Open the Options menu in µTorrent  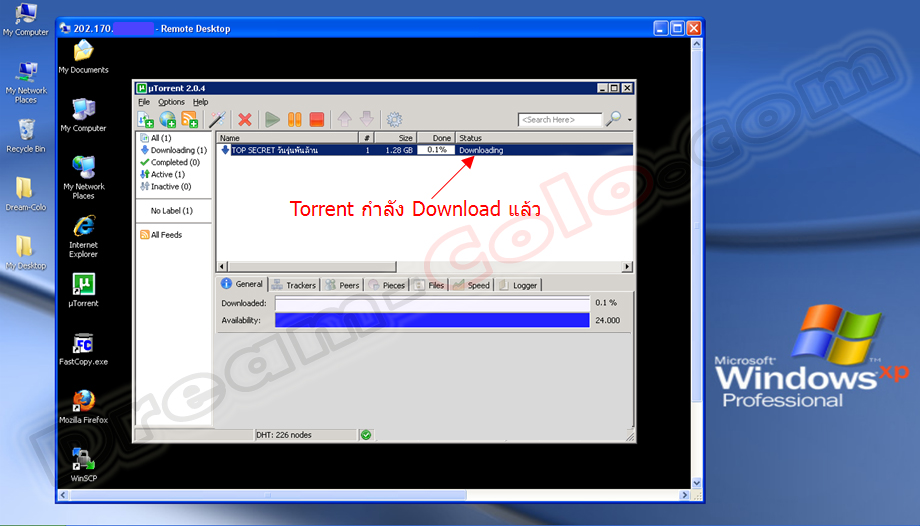point(171,102)
